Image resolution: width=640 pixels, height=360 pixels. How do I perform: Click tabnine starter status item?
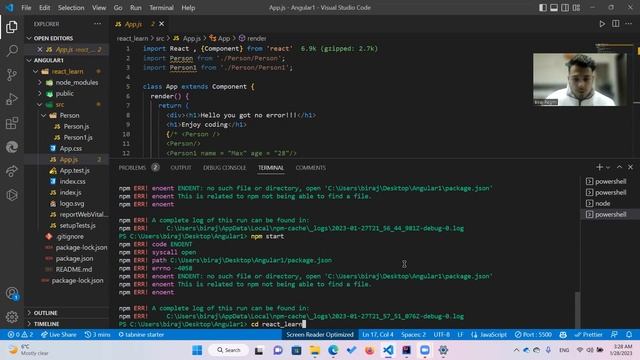pos(141,335)
